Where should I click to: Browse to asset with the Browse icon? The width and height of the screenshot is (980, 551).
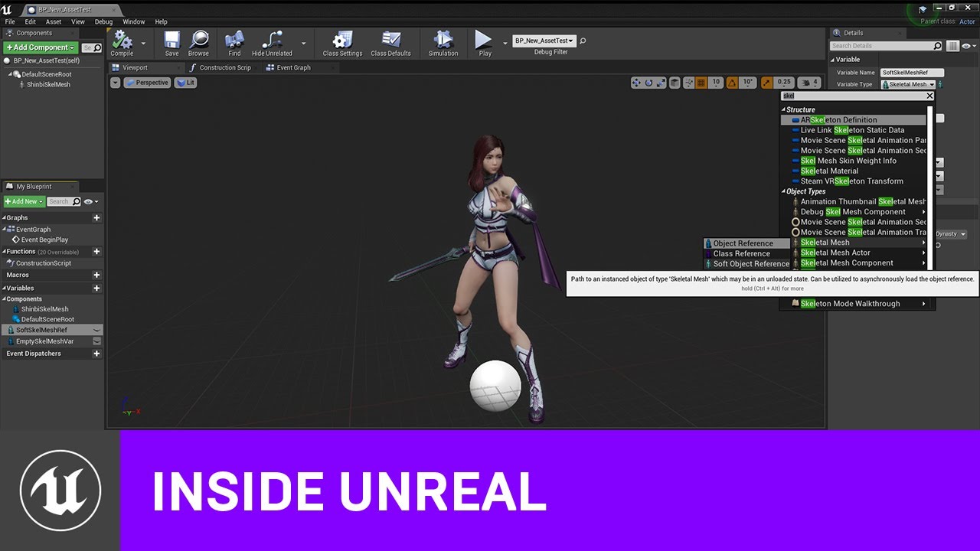coord(198,40)
